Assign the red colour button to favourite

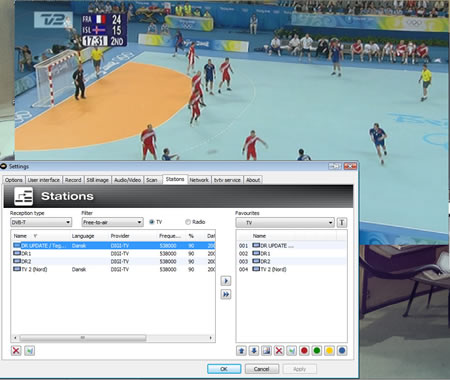304,350
